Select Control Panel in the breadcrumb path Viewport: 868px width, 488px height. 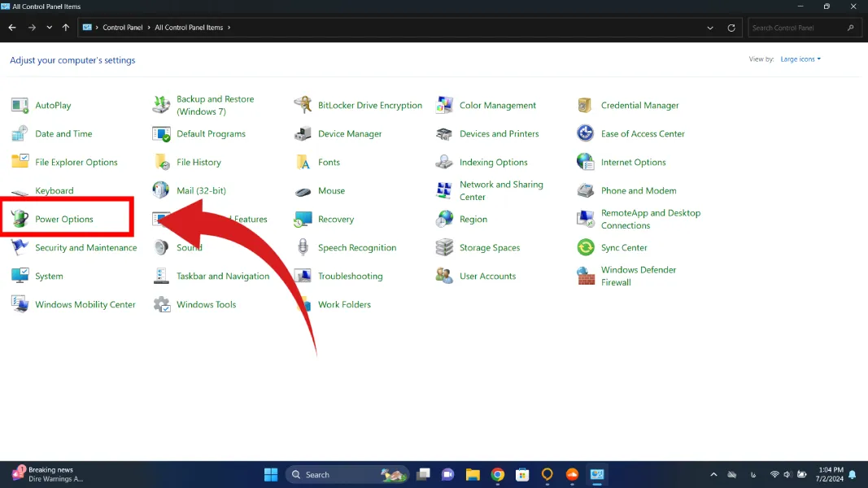tap(122, 28)
